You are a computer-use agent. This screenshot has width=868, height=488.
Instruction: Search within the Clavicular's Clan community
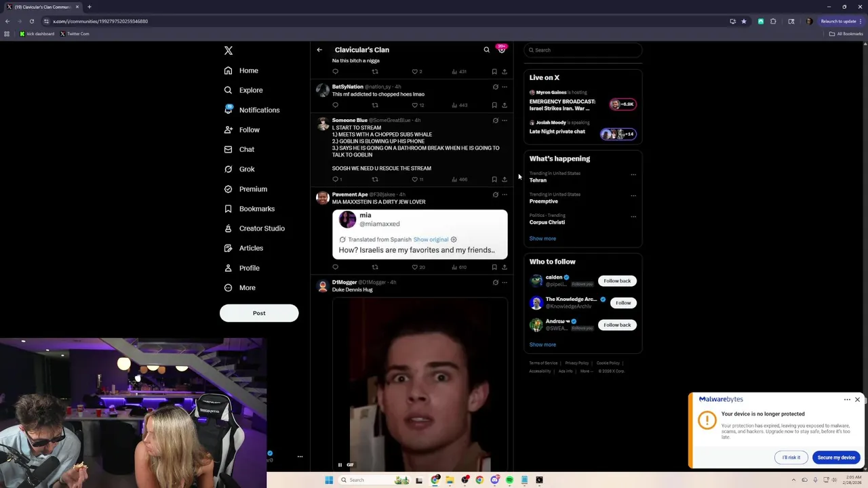(x=486, y=49)
